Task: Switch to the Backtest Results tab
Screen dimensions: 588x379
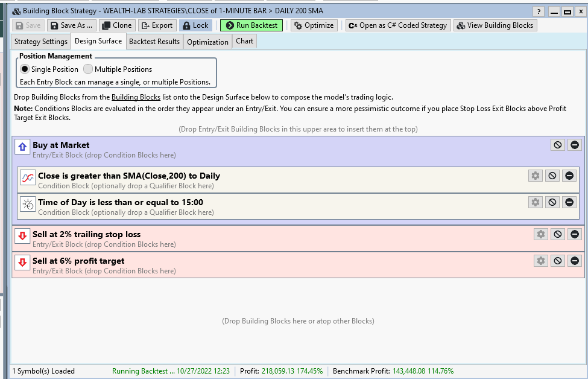Action: point(154,42)
